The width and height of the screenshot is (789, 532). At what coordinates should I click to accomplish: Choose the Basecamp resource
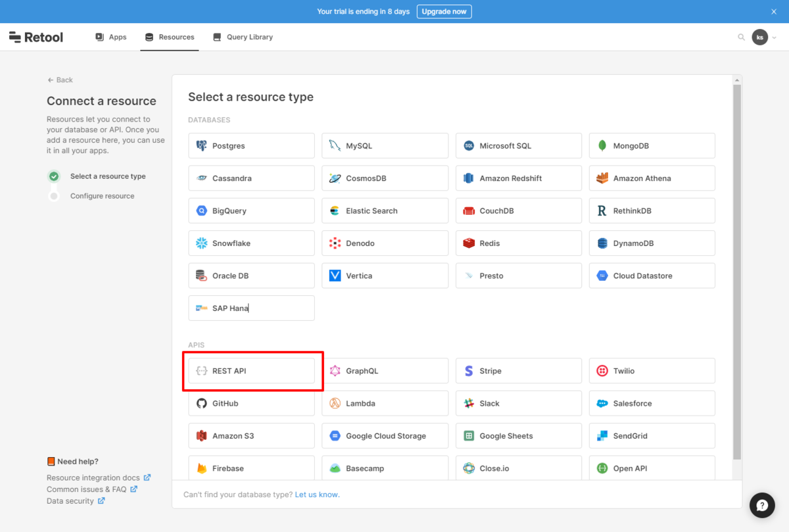tap(385, 468)
